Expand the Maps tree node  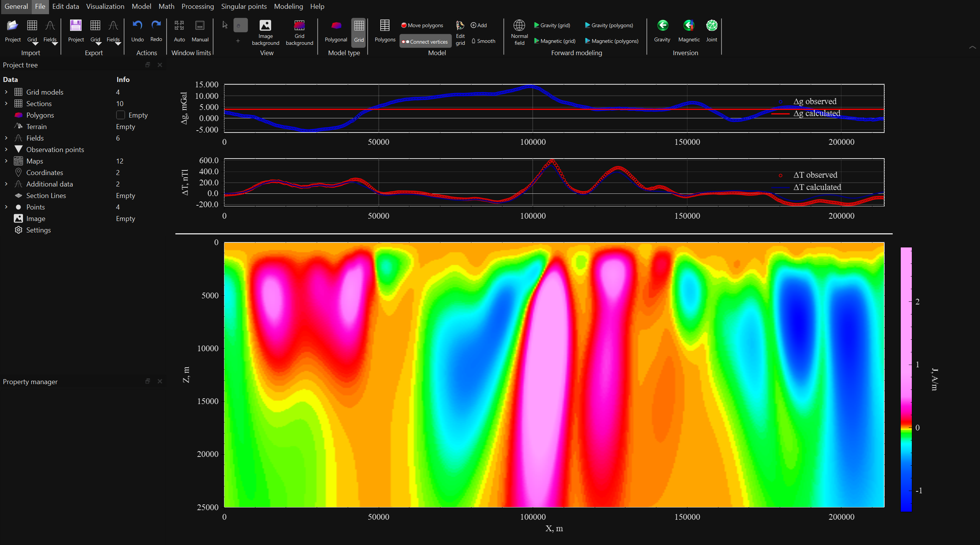(x=6, y=161)
